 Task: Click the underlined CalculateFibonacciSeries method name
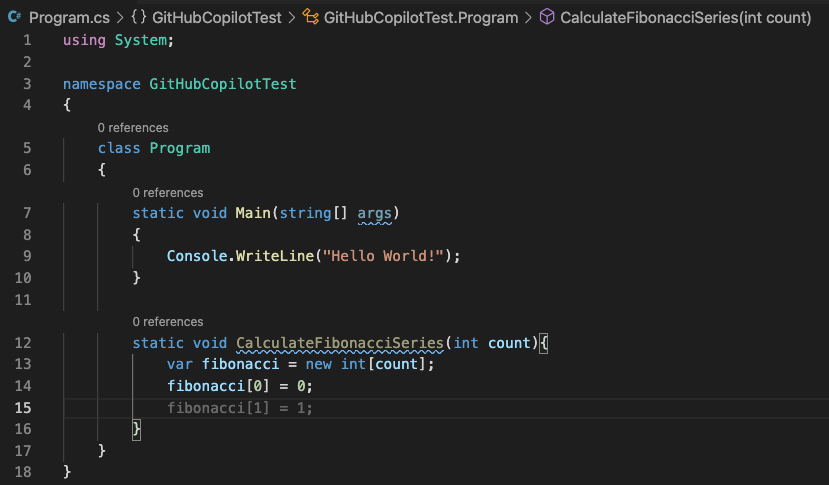[x=339, y=343]
